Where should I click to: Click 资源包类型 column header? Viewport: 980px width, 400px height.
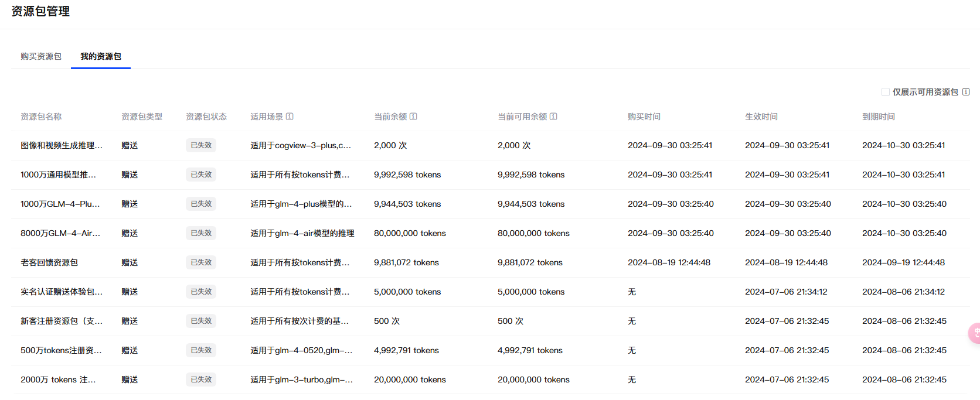[142, 117]
